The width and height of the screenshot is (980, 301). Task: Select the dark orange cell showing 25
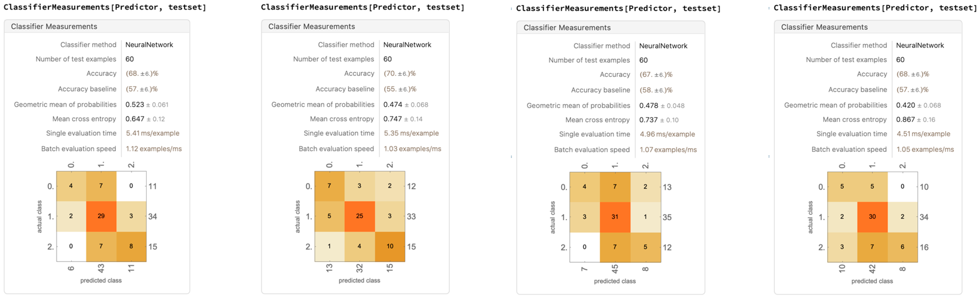[359, 216]
